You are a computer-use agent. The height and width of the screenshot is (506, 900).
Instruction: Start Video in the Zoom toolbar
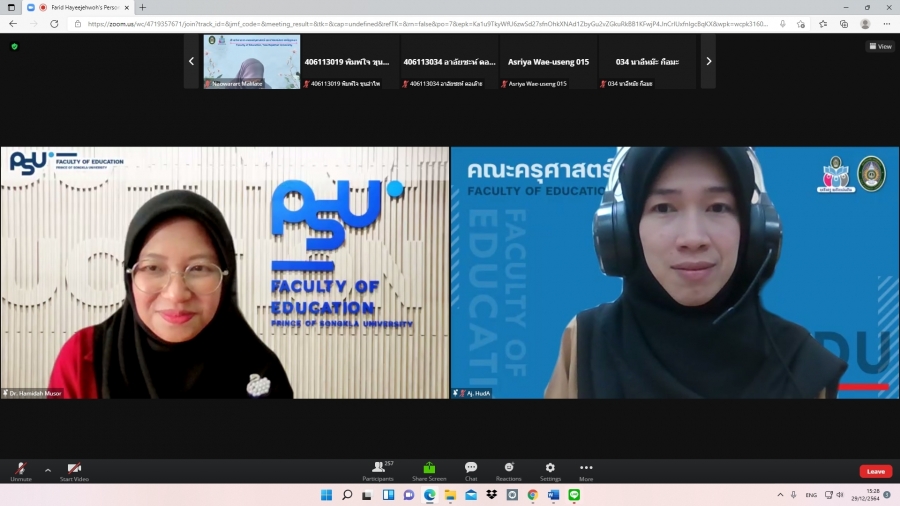coord(74,470)
